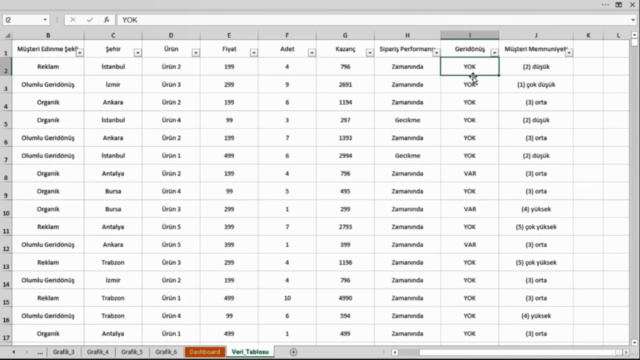Open filter dropdown for Ürün column
This screenshot has height=360, width=640.
[x=196, y=53]
